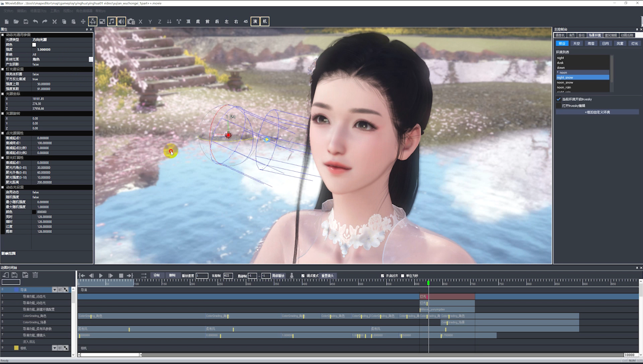Click the 颜色 color swatch in the properties panel
Image resolution: width=643 pixels, height=364 pixels.
(x=34, y=45)
